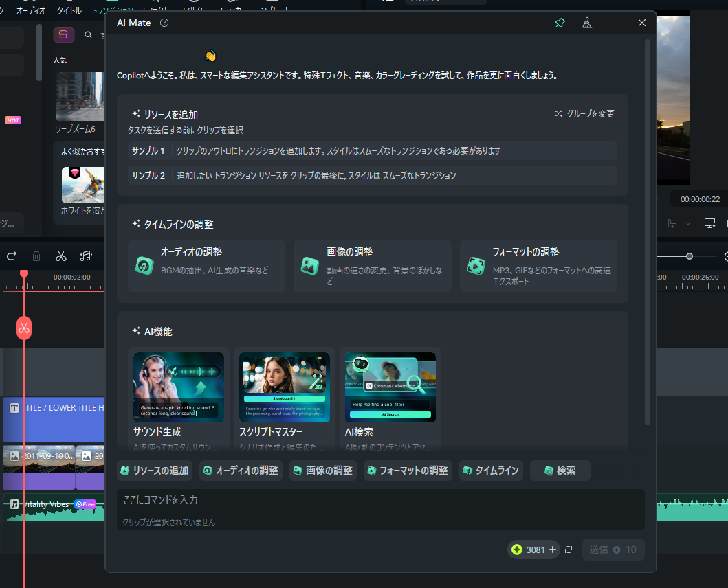Screen dimensions: 728x588
Task: Select the ホワイトを溶かす transition thumbnail
Action: point(83,185)
